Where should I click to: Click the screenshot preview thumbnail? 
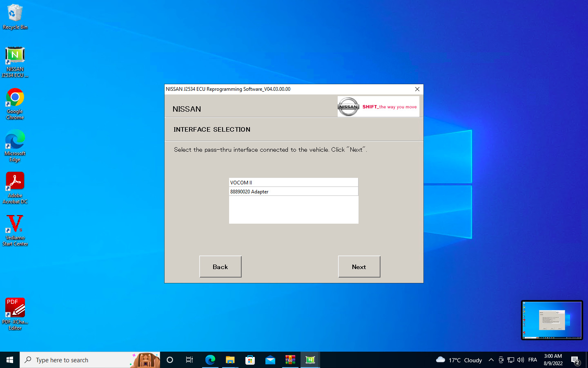(552, 320)
